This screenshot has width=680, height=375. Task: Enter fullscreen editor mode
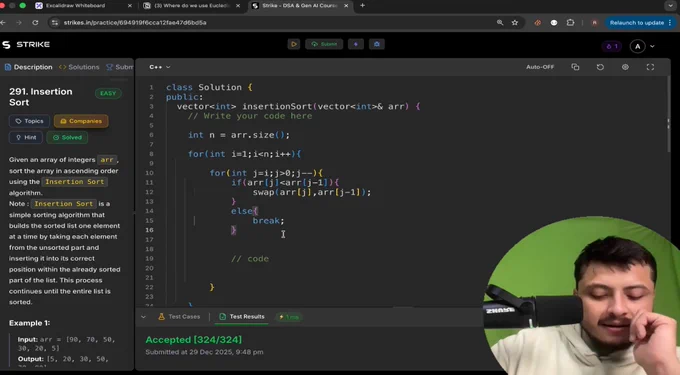point(650,67)
